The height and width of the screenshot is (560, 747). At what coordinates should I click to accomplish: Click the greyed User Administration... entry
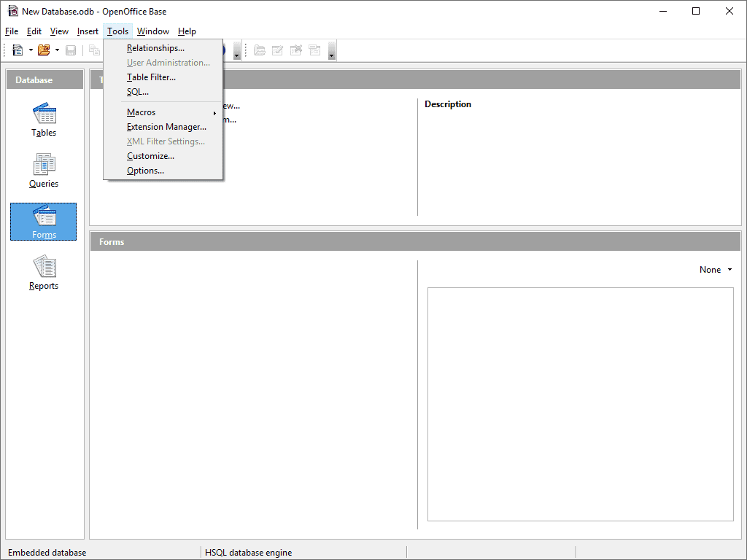163,63
